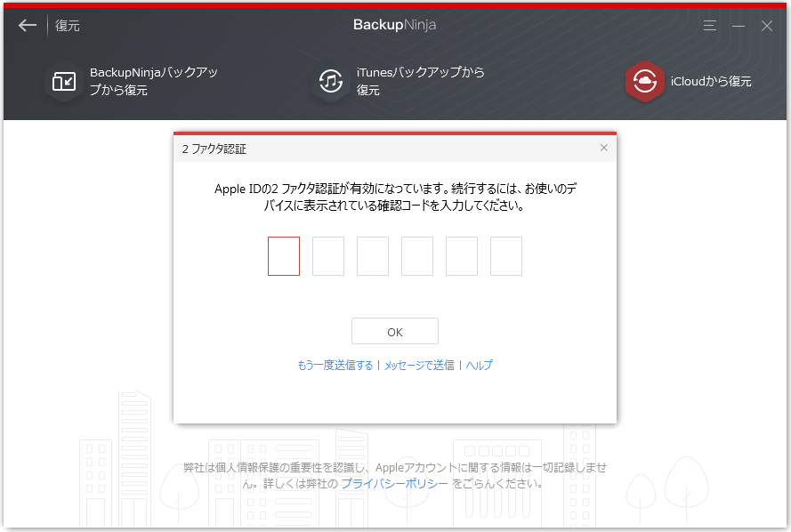The image size is (791, 532).
Task: Focus the second verification code box
Action: coord(328,256)
